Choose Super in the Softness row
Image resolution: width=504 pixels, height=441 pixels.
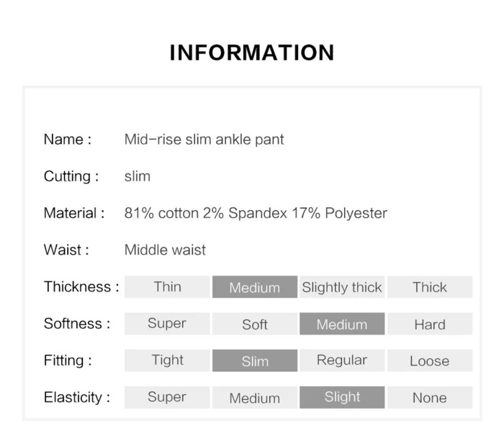coord(167,324)
